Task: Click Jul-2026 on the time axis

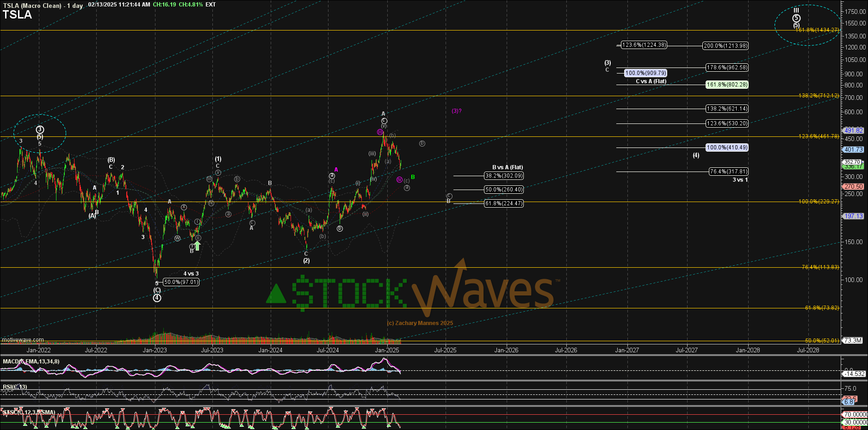Action: [x=566, y=350]
